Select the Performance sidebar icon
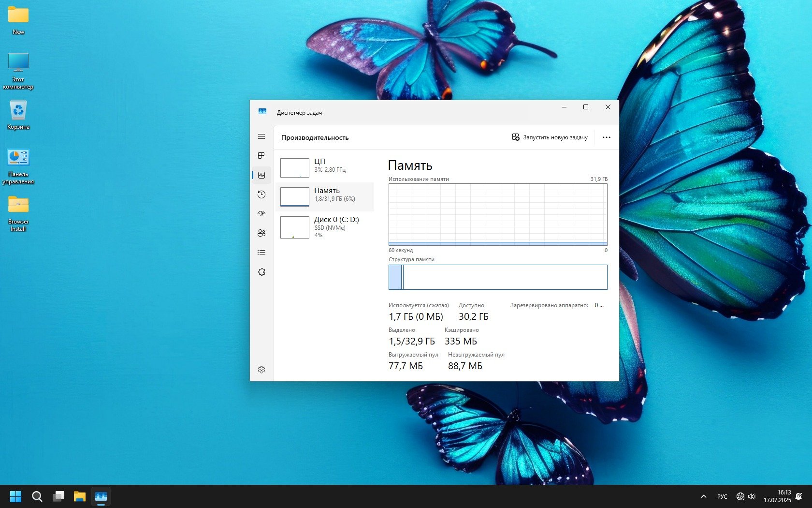 point(261,175)
